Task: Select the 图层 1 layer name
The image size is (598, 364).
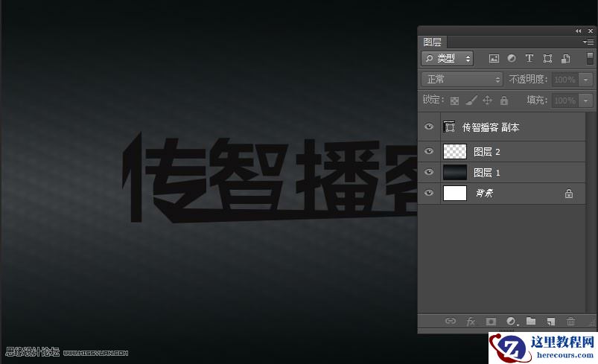Action: pos(486,173)
